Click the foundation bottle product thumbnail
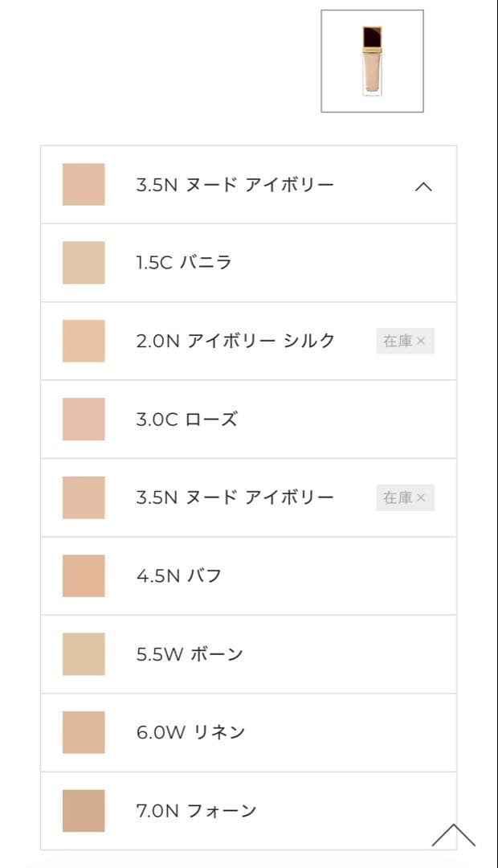The width and height of the screenshot is (498, 868). point(372,61)
